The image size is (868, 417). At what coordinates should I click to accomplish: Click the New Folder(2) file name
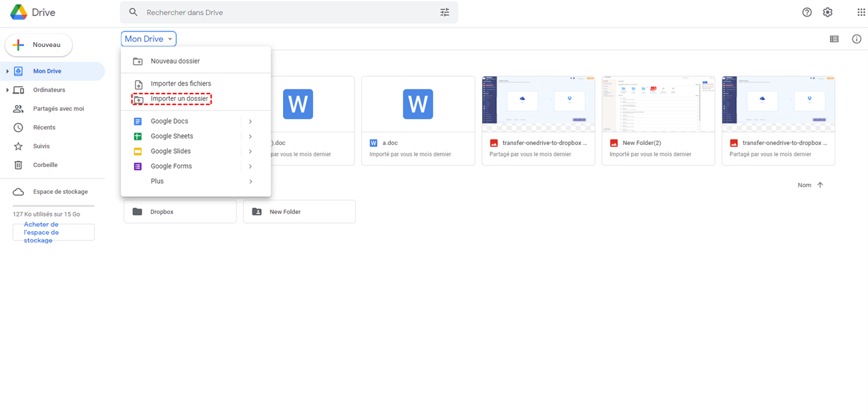coord(642,143)
